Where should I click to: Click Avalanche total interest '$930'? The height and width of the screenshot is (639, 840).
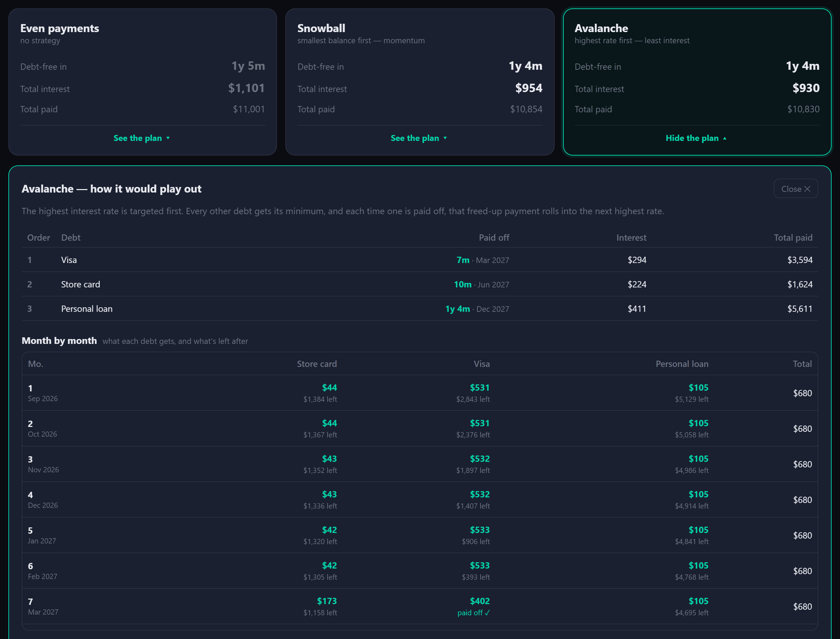tap(806, 88)
